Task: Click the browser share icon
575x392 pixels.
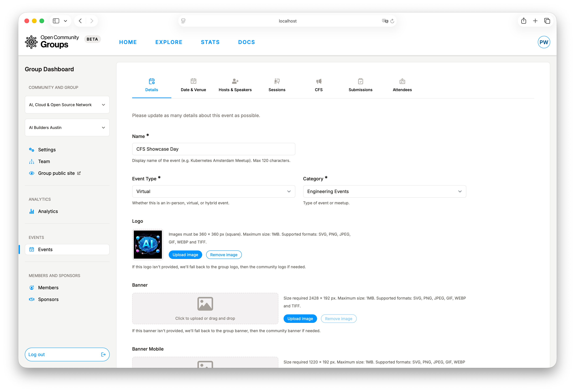Action: pyautogui.click(x=524, y=21)
